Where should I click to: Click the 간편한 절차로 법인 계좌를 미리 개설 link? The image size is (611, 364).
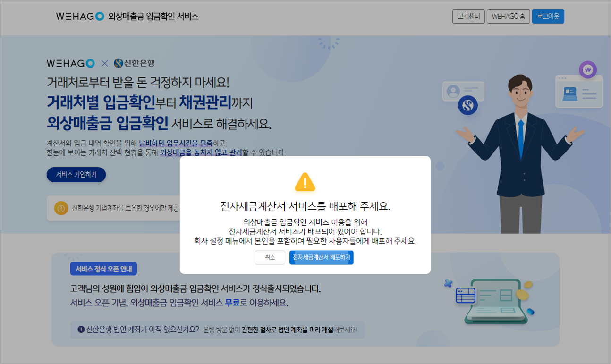click(288, 330)
